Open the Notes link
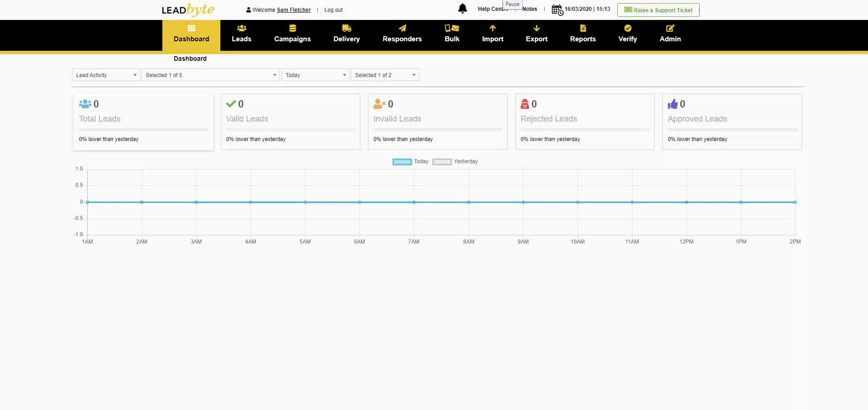Image resolution: width=868 pixels, height=410 pixels. (530, 9)
